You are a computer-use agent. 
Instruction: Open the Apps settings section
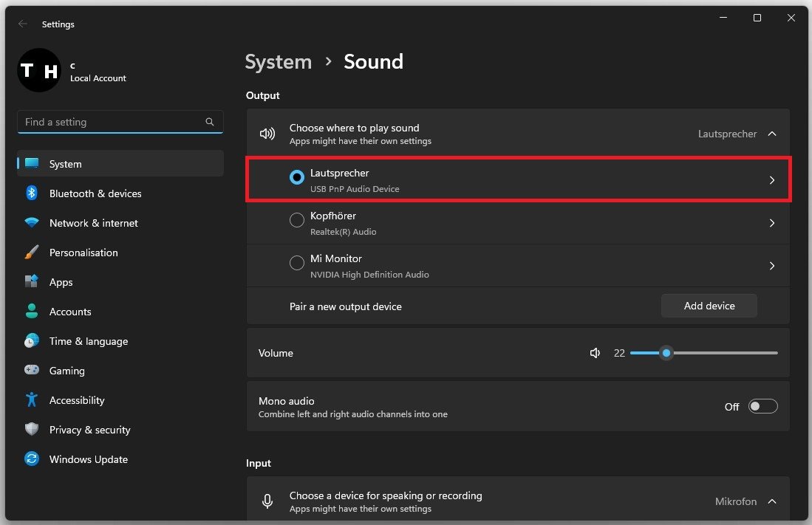coord(61,282)
